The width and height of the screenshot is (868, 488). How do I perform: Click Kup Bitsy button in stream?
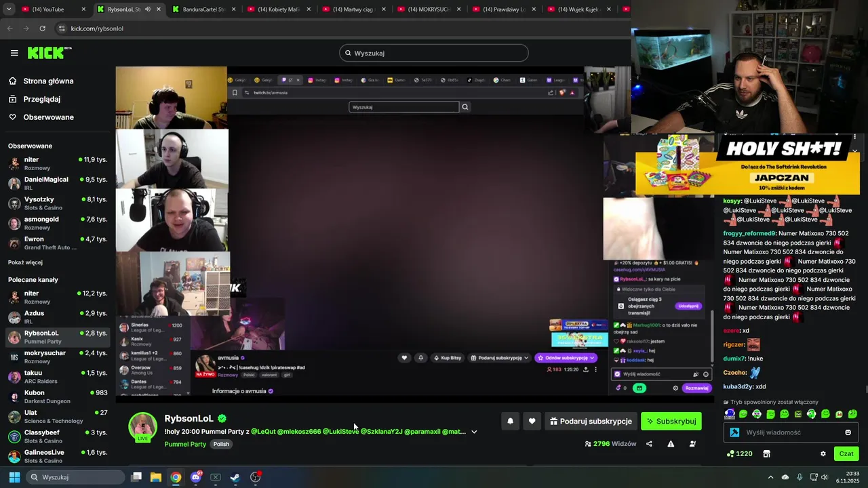pos(448,358)
